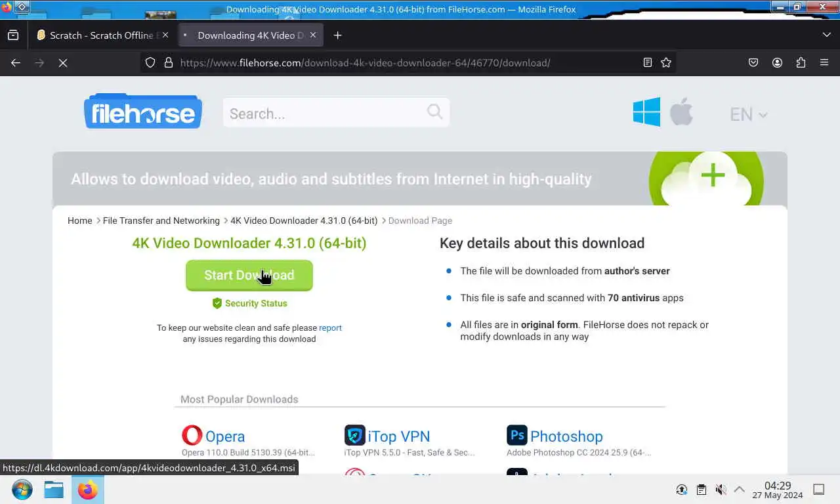This screenshot has height=504, width=840.
Task: Select the Apple Mac platform icon
Action: pos(681,112)
